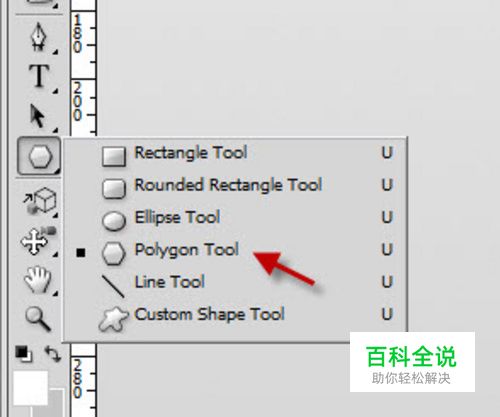Choose Rectangle Tool from flyout
The image size is (500, 417).
click(x=235, y=154)
